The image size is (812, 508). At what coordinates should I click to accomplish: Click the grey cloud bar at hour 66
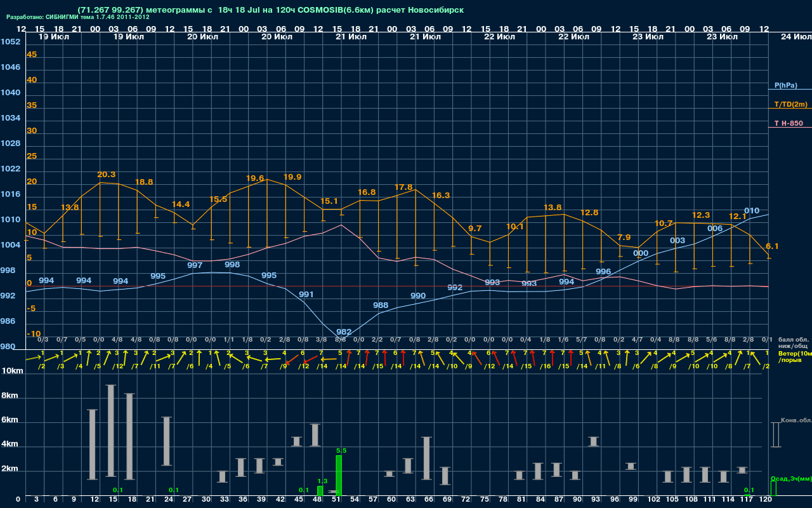click(x=427, y=458)
